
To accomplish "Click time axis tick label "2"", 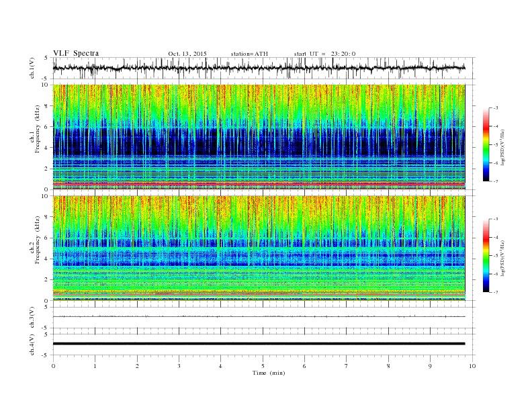I will [137, 366].
